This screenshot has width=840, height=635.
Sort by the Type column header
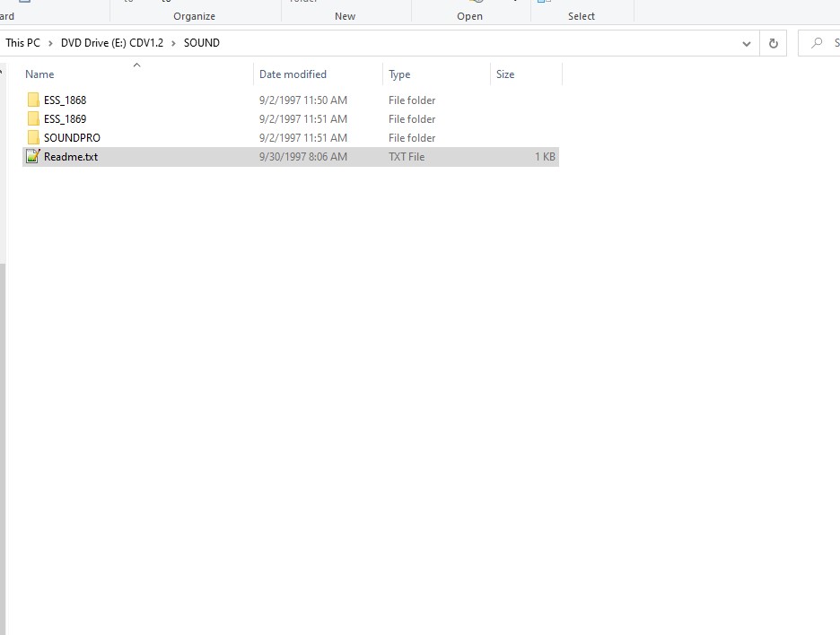coord(399,74)
